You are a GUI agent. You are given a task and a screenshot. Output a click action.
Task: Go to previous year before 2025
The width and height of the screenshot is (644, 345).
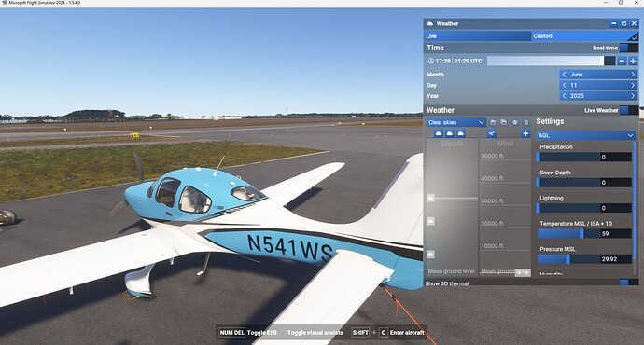(564, 96)
